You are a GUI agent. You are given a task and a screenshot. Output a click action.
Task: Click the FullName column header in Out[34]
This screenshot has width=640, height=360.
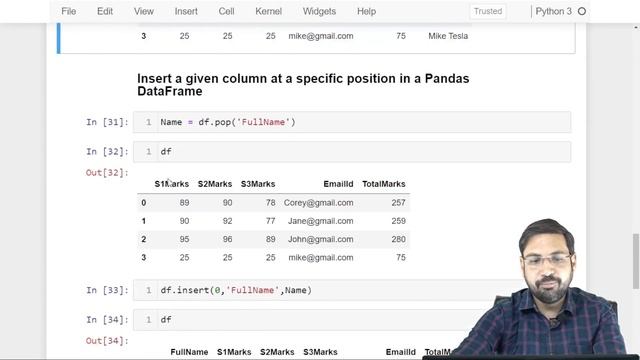[189, 352]
